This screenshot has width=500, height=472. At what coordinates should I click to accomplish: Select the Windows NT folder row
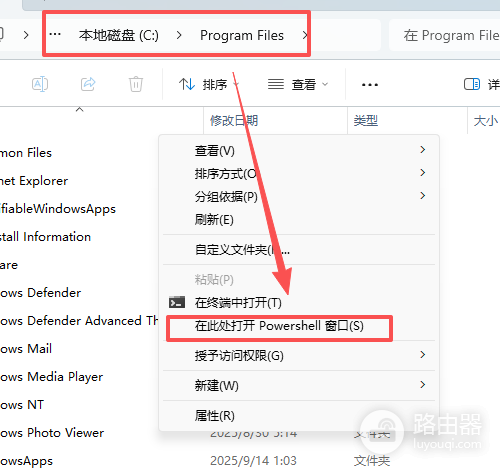click(x=22, y=405)
